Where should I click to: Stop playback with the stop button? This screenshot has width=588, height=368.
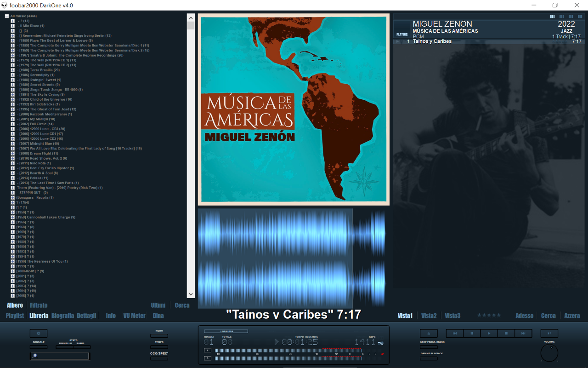[x=506, y=333]
